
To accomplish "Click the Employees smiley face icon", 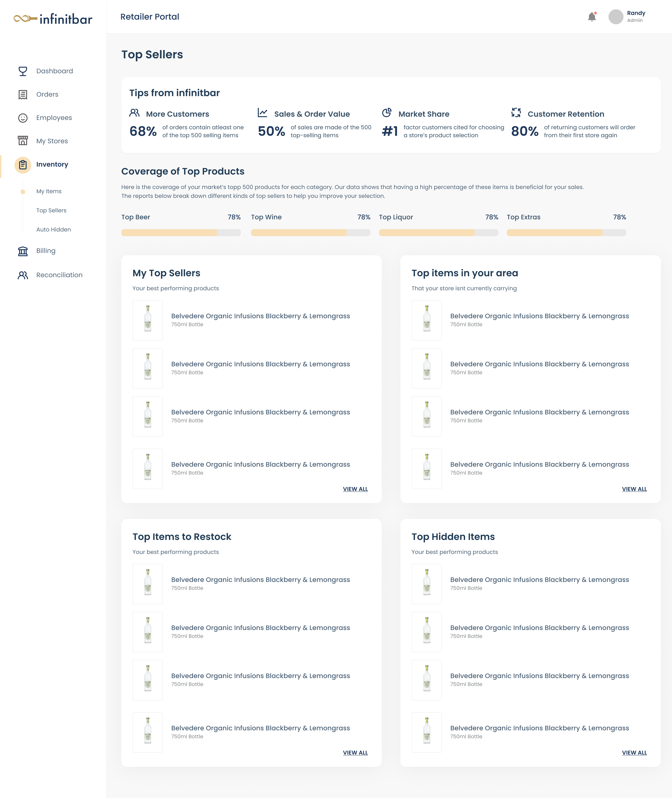I will [23, 118].
